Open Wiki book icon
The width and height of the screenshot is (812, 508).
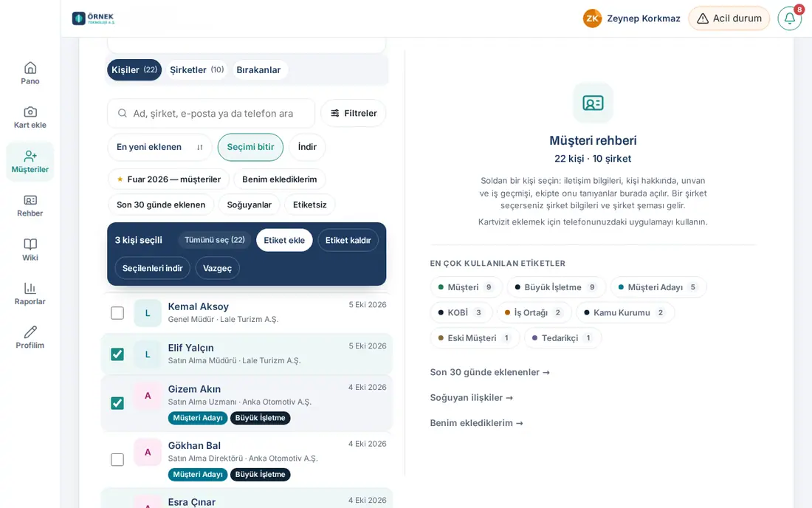point(30,244)
